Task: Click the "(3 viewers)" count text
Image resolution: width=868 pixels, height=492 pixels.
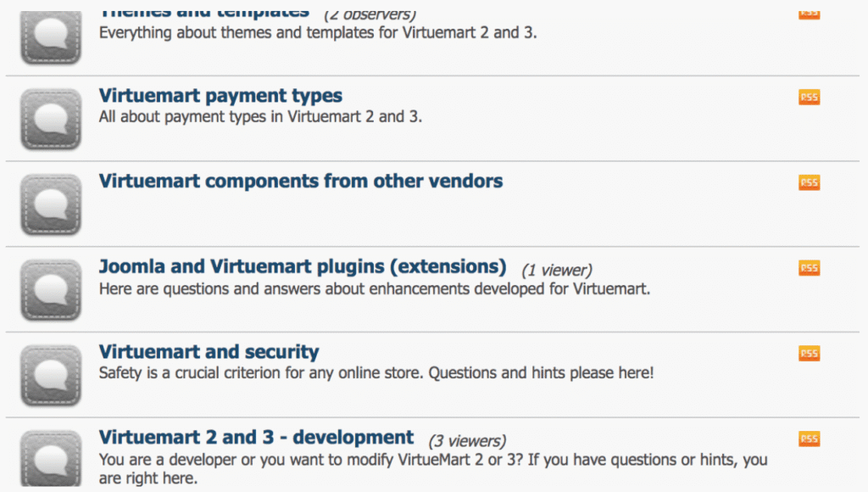Action: (x=466, y=441)
